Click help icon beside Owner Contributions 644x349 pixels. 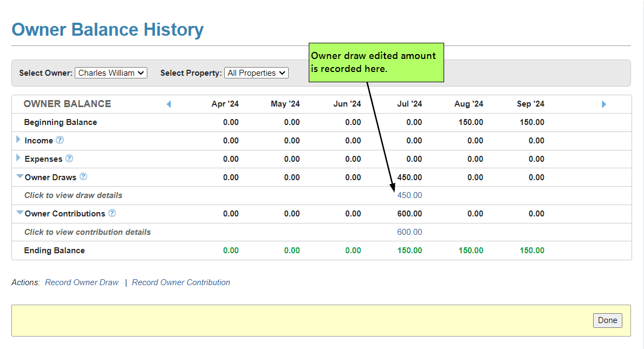112,213
